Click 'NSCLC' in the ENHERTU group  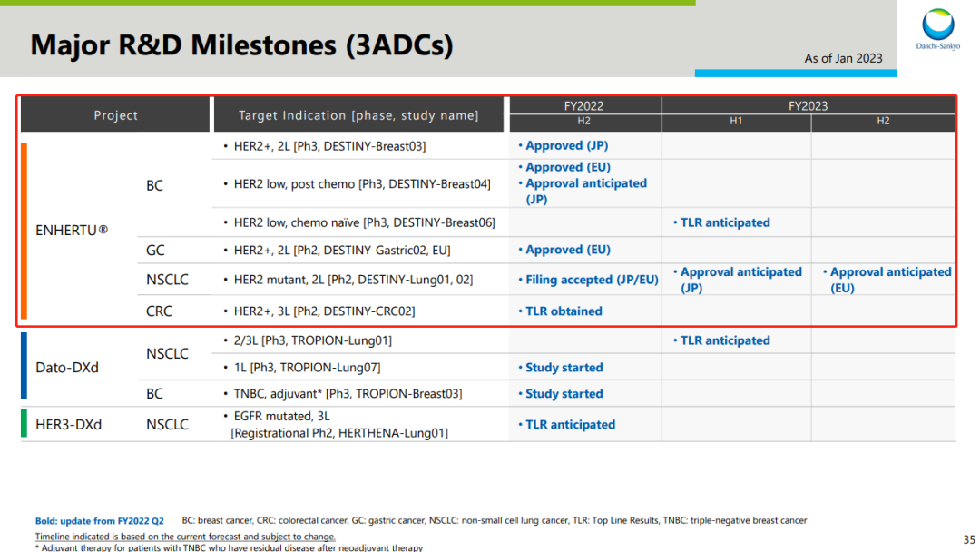click(x=167, y=280)
